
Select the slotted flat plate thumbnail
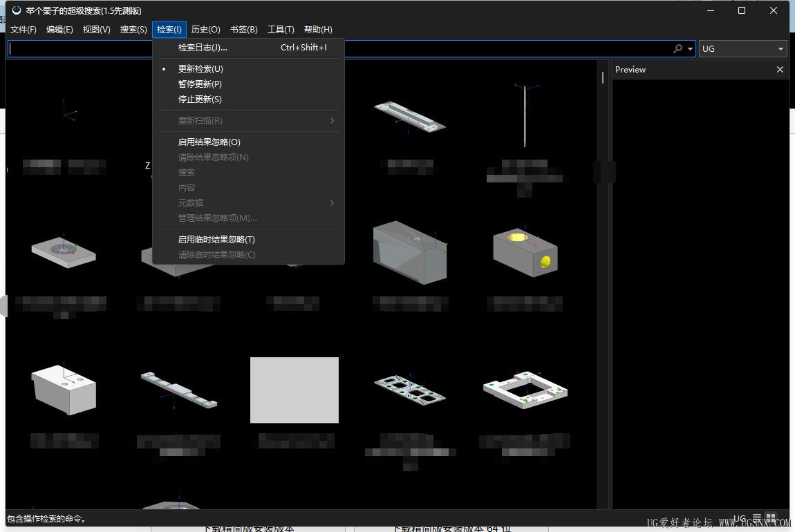(410, 117)
